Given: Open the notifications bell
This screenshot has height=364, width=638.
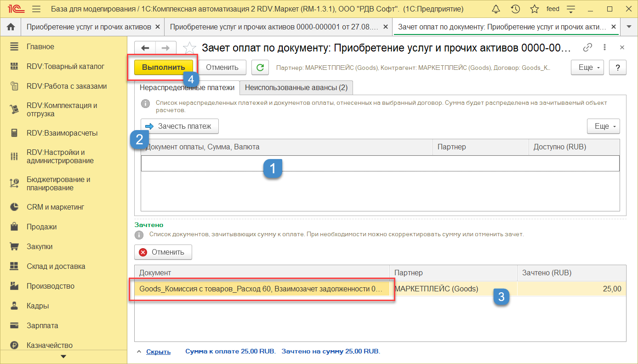Looking at the screenshot, I should 496,9.
